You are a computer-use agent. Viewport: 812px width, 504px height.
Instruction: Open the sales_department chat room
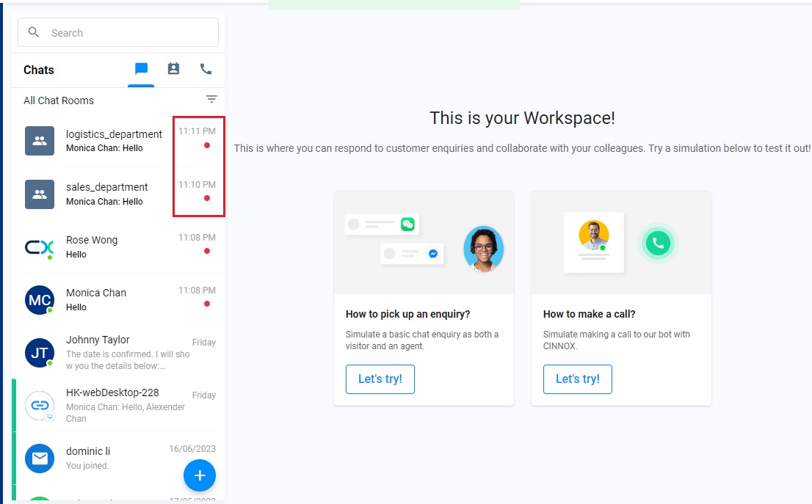pos(118,194)
